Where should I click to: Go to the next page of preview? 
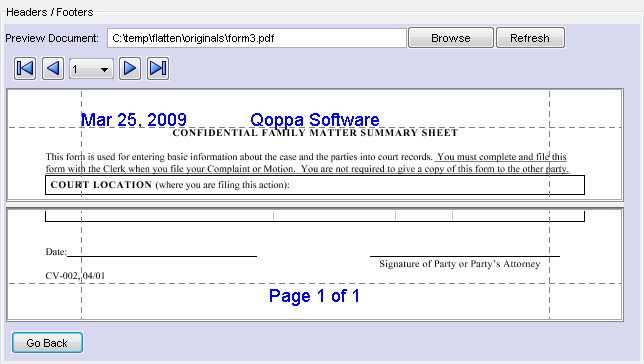130,68
